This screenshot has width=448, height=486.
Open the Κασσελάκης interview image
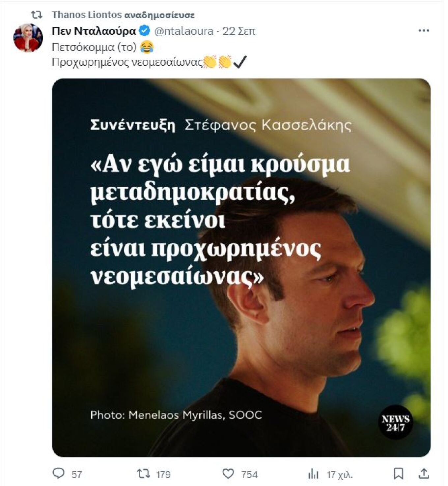tap(241, 267)
